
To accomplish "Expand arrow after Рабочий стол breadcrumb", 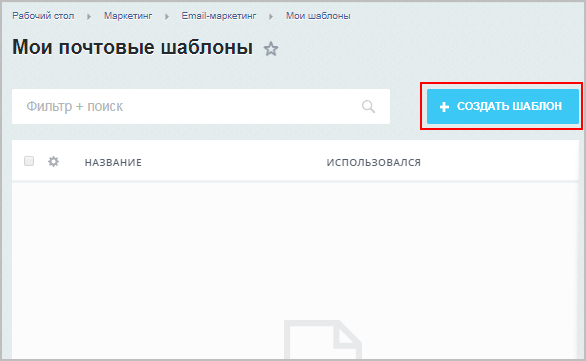I will click(x=89, y=16).
